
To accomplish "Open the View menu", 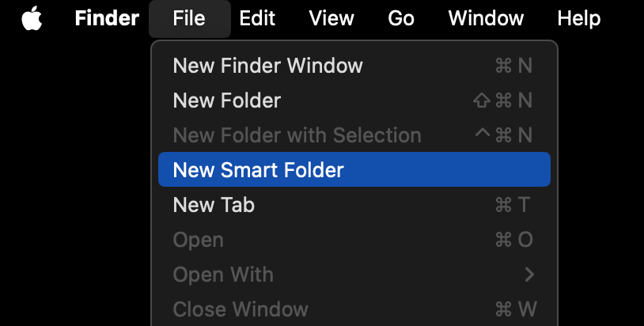I will [x=331, y=18].
